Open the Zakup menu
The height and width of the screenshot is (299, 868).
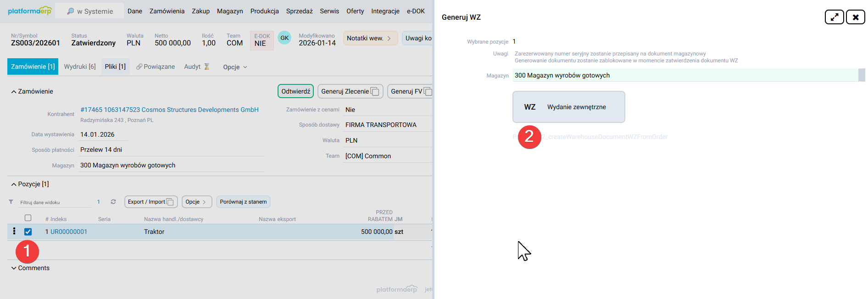pos(200,11)
